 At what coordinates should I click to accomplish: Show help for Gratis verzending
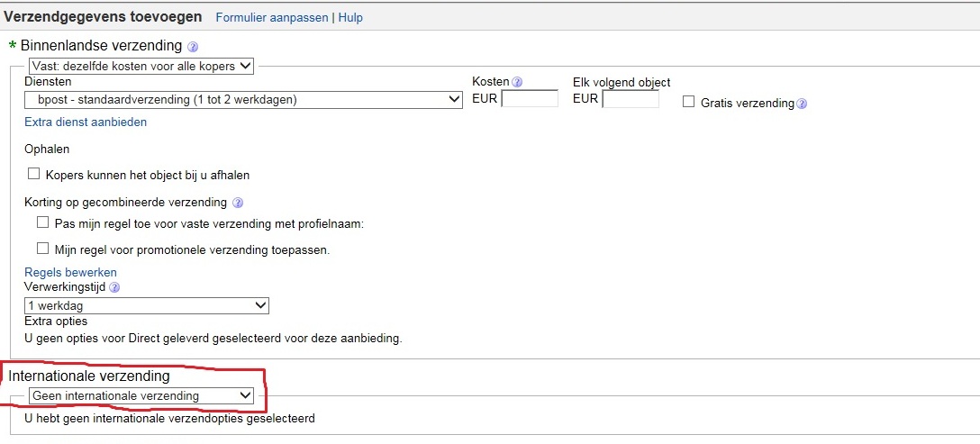point(802,104)
